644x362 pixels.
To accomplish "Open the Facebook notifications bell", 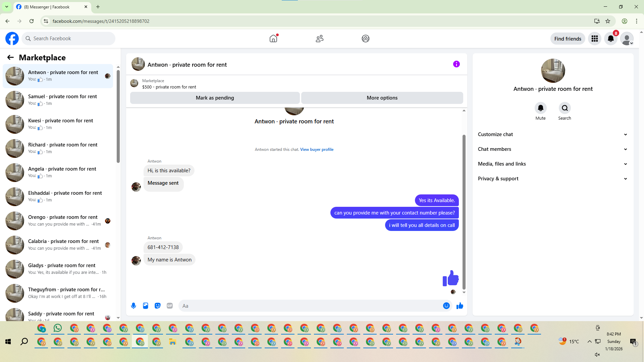I will (611, 39).
